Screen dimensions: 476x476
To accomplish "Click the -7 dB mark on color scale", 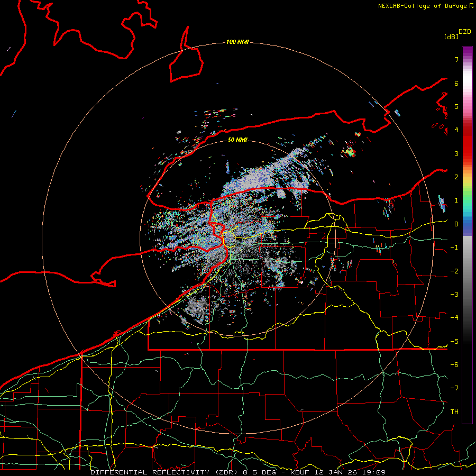I will pos(454,388).
